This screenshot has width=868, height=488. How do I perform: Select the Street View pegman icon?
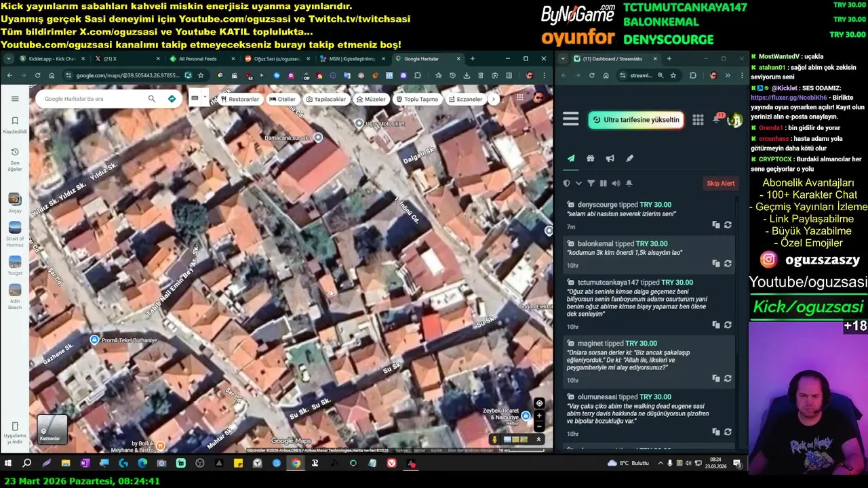pos(495,439)
